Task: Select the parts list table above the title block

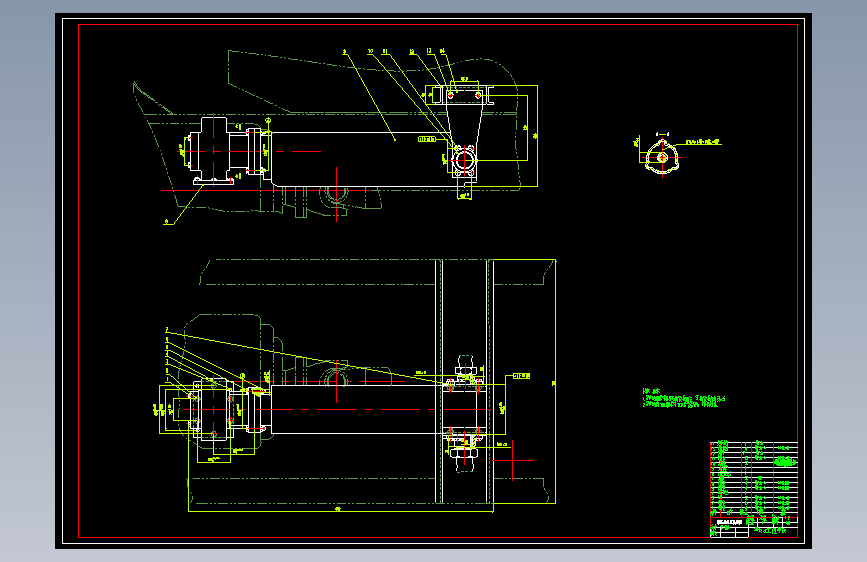Action: [x=754, y=479]
